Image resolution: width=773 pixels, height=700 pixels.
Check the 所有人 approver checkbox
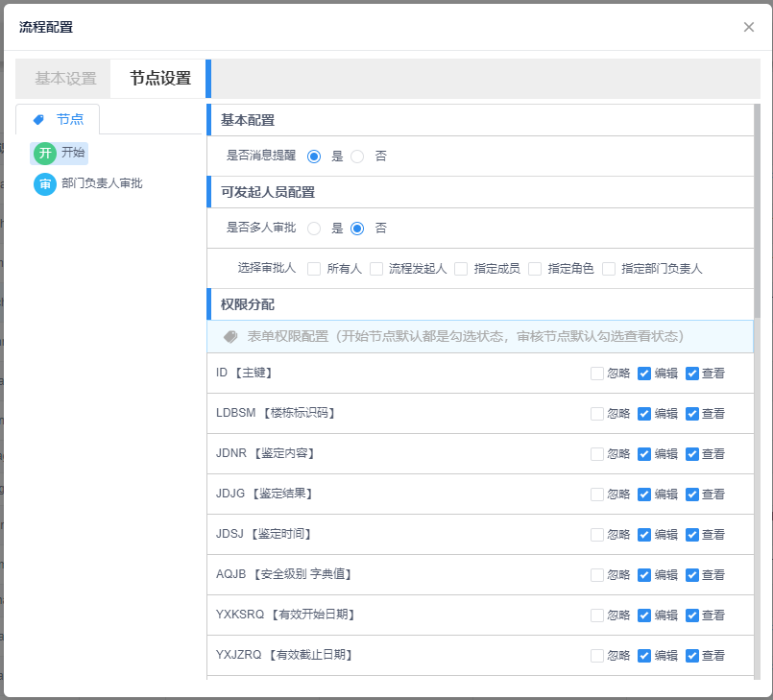click(x=314, y=269)
